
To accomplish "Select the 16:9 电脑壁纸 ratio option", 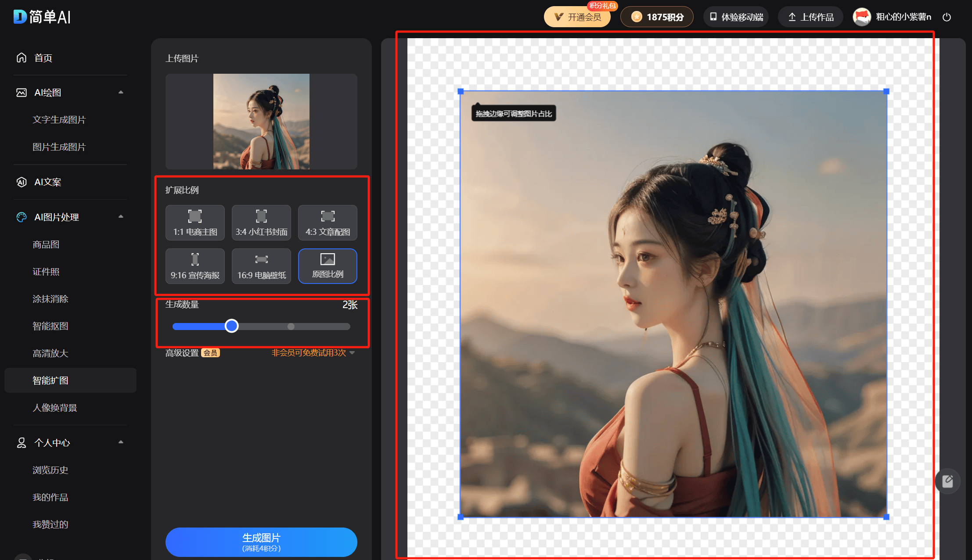I will point(261,266).
